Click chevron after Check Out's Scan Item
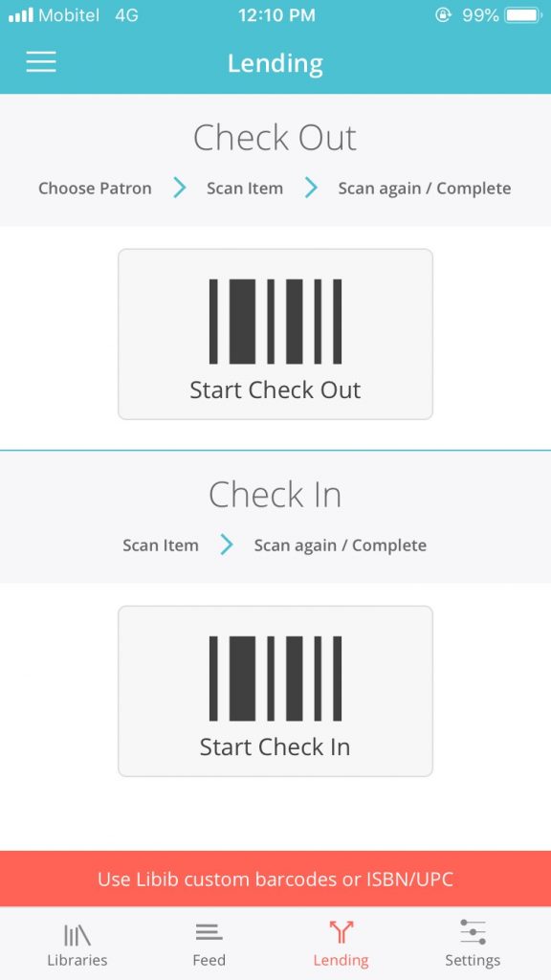This screenshot has width=551, height=980. (x=311, y=189)
